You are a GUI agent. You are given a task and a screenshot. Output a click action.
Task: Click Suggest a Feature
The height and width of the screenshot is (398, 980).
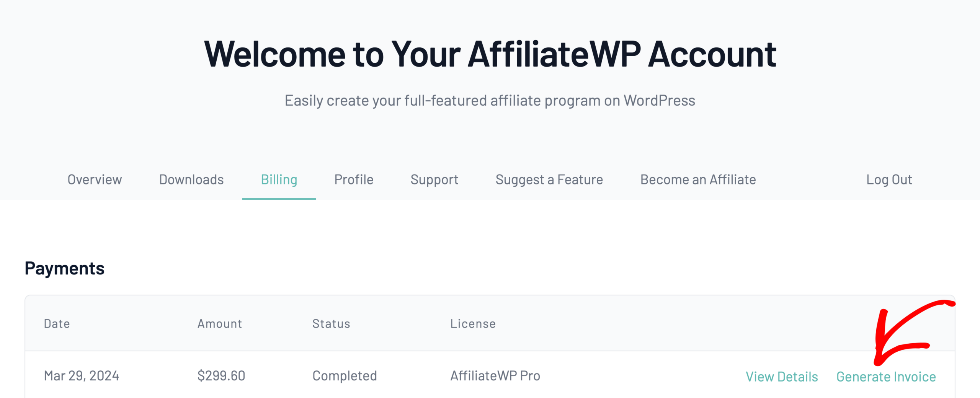click(x=549, y=179)
